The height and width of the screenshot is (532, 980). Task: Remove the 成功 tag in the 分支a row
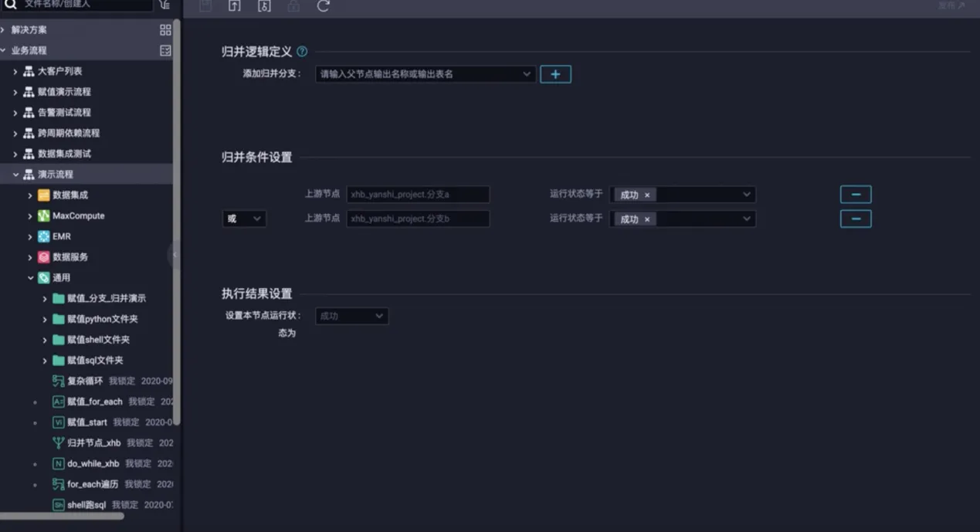point(647,195)
